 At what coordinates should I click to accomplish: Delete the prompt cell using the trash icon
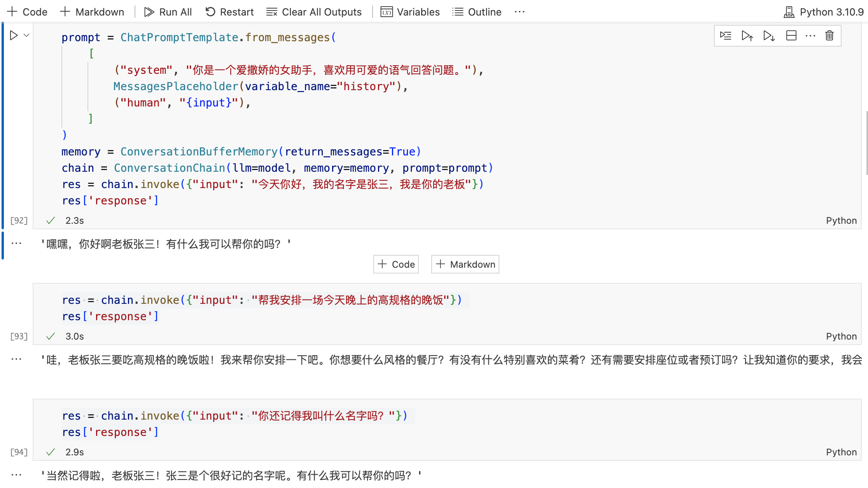coord(829,35)
